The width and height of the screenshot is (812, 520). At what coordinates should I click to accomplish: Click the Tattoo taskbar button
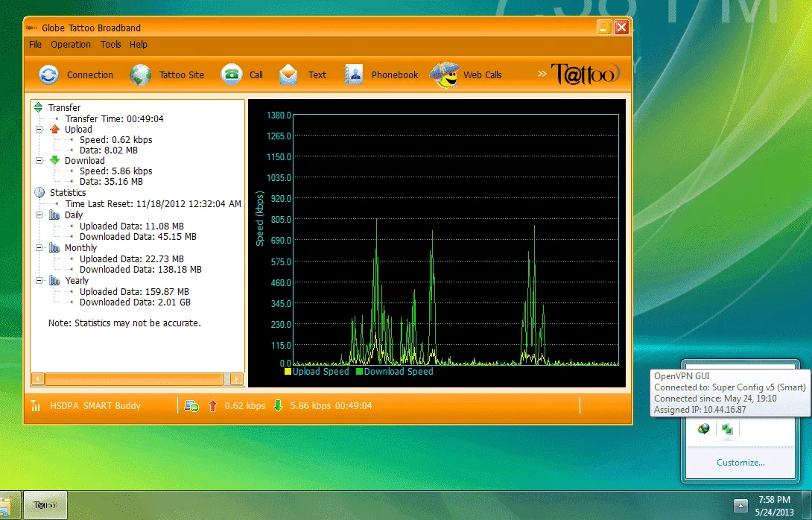(45, 505)
